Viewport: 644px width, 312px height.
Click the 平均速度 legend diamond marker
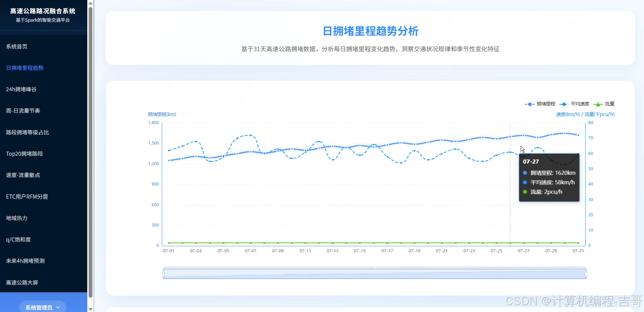point(564,104)
